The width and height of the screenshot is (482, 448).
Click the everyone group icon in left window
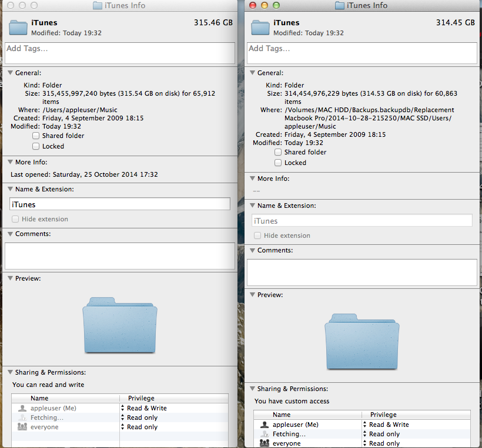coord(22,427)
